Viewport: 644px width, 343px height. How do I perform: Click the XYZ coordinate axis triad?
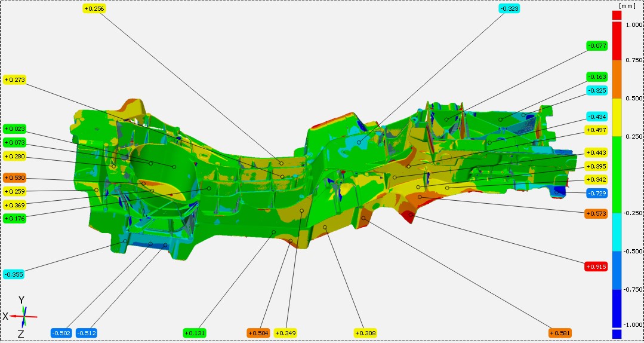click(22, 314)
